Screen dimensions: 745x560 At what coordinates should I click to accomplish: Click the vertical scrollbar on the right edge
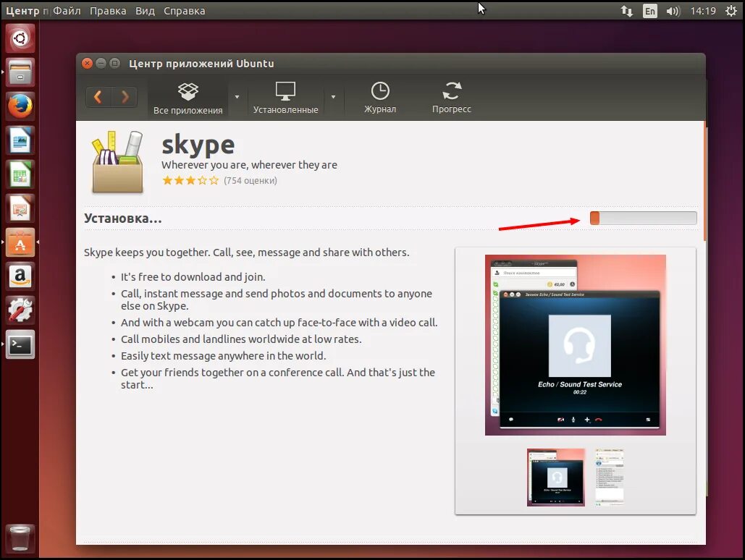click(704, 180)
